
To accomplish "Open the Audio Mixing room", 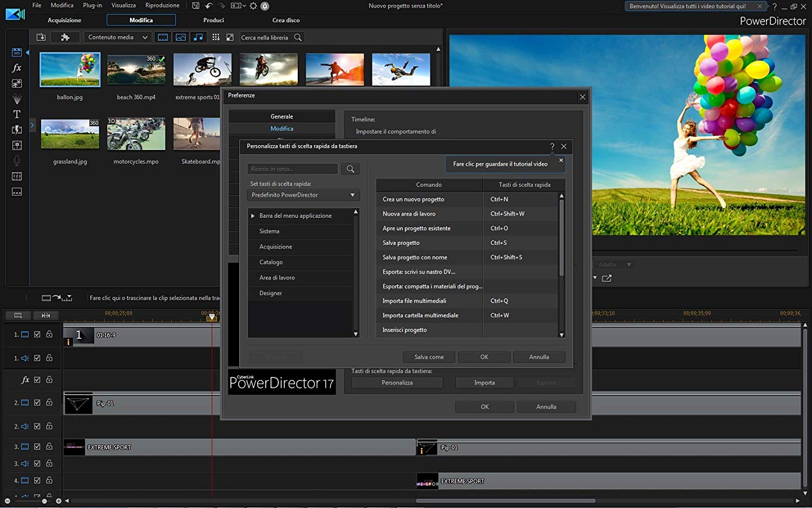I will (17, 145).
